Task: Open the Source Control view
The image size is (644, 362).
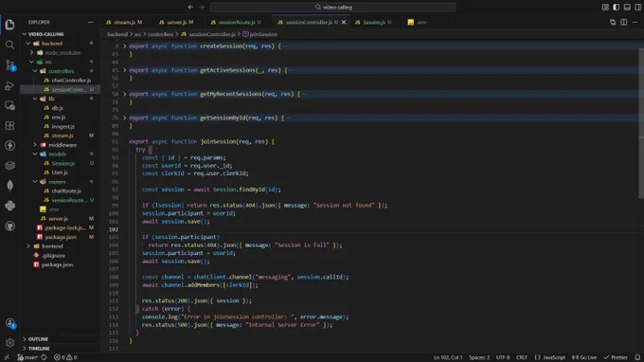Action: click(x=9, y=65)
